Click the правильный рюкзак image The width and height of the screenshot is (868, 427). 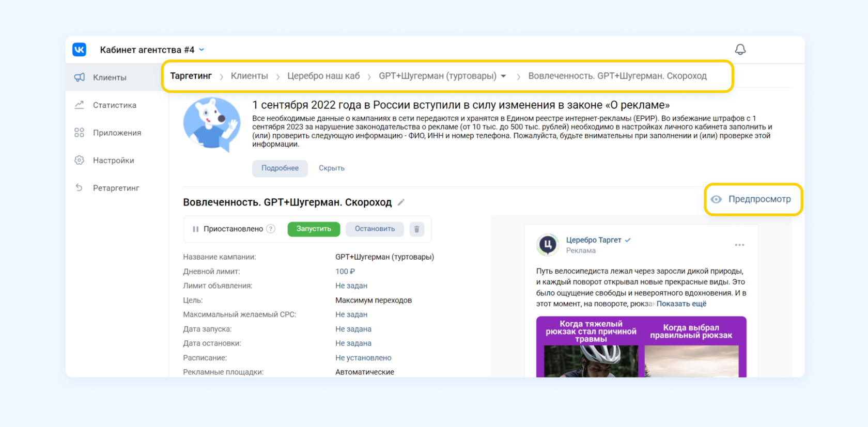click(x=691, y=361)
